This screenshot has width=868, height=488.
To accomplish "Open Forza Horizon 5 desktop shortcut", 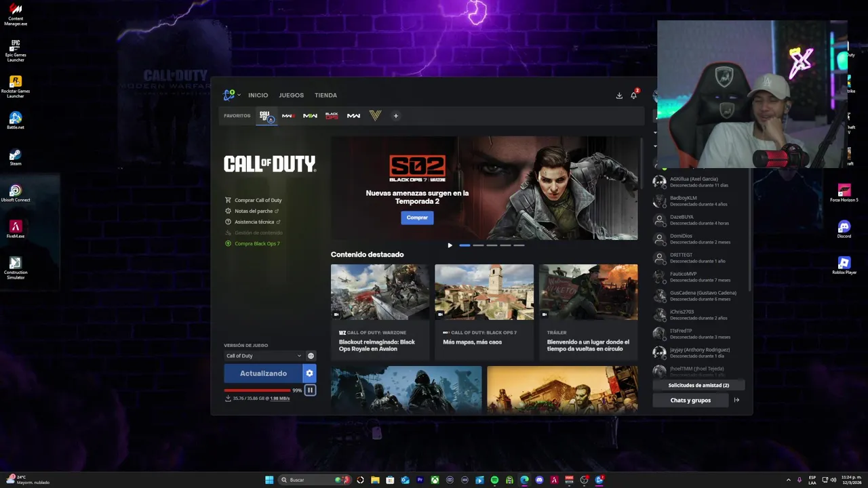I will point(844,193).
